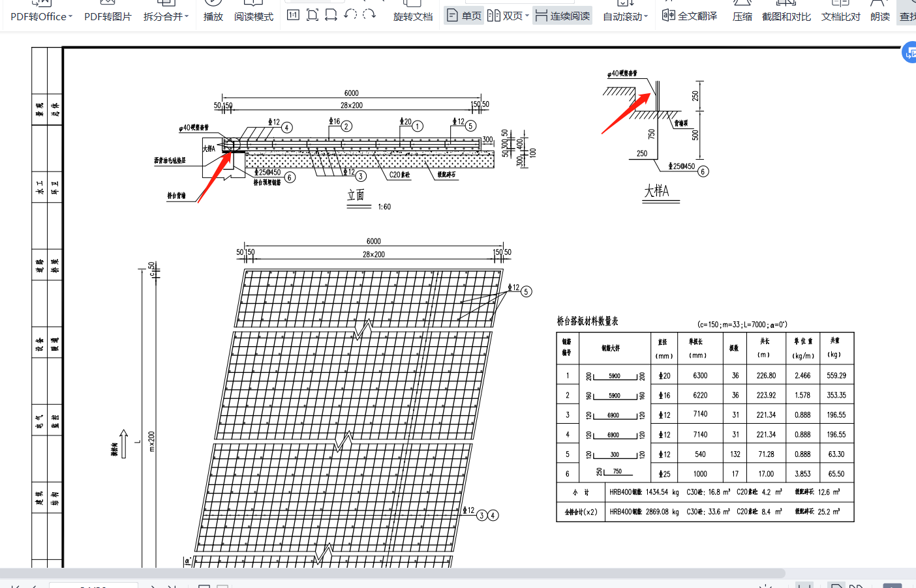Click PDF转图片 to convert to images

click(x=108, y=16)
